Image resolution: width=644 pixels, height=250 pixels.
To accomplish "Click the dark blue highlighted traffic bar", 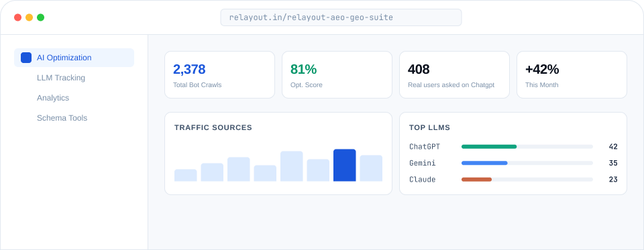I will (345, 165).
